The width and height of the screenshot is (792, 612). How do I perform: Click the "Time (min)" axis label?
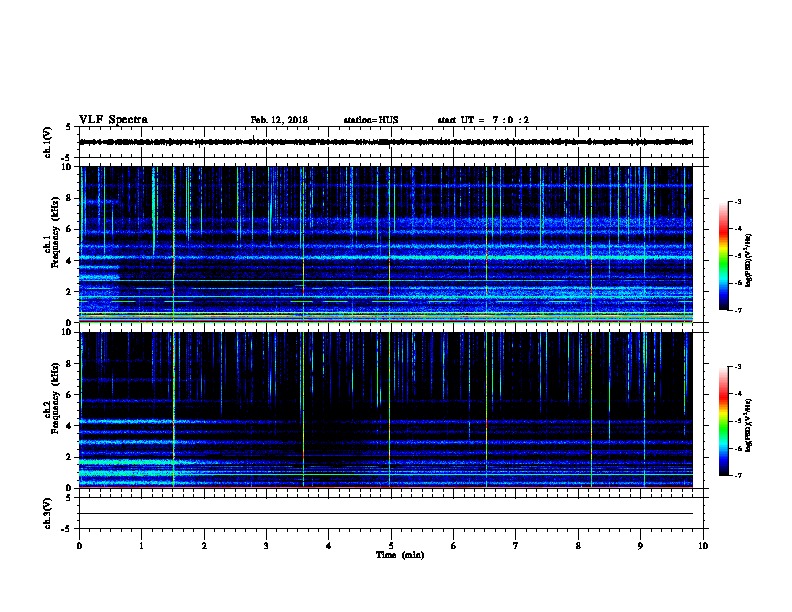pyautogui.click(x=400, y=555)
